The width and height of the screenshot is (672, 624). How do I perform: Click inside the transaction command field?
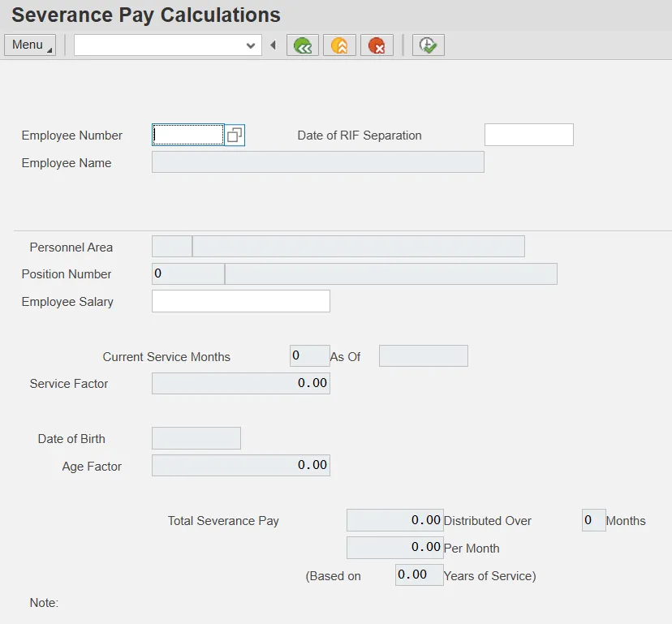[158, 45]
